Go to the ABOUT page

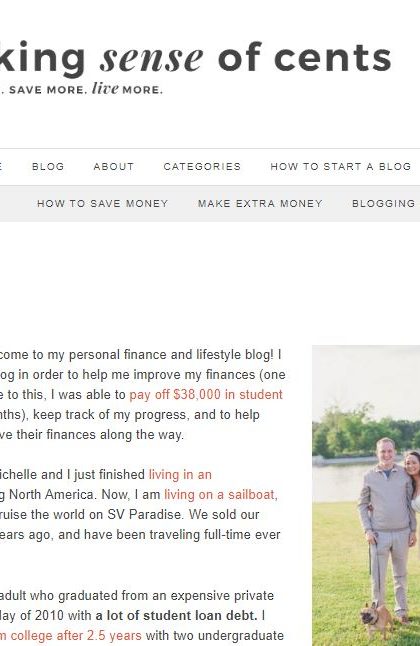(114, 167)
